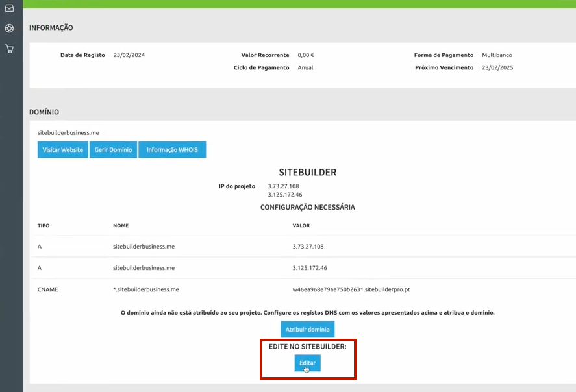This screenshot has height=392, width=576.
Task: Click the support lifebuoy sidebar icon
Action: pos(9,29)
